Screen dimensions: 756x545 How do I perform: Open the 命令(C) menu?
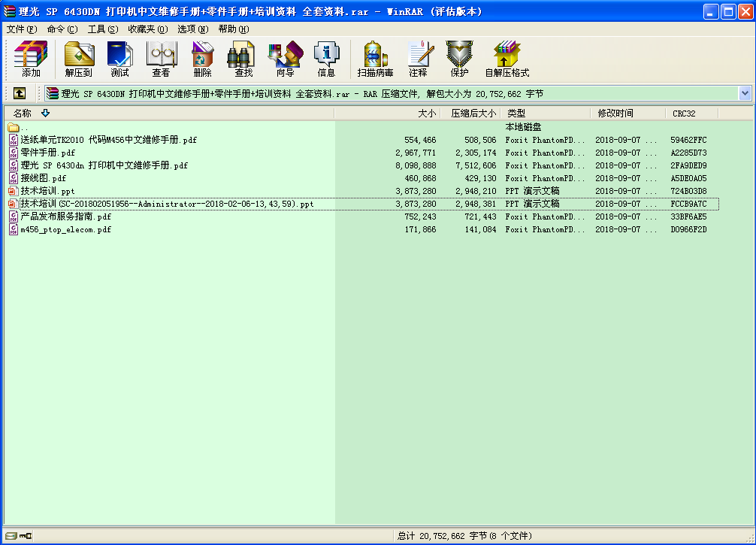coord(62,29)
